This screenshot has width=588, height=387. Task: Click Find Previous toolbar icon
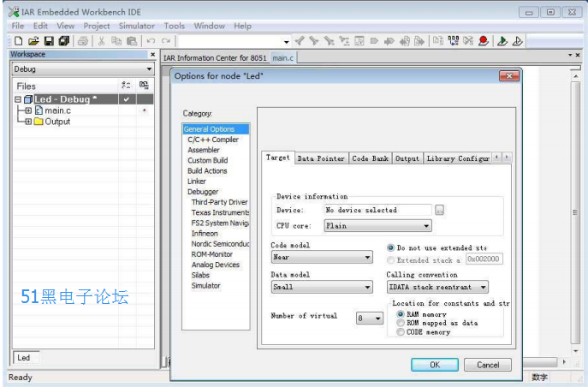tap(299, 41)
